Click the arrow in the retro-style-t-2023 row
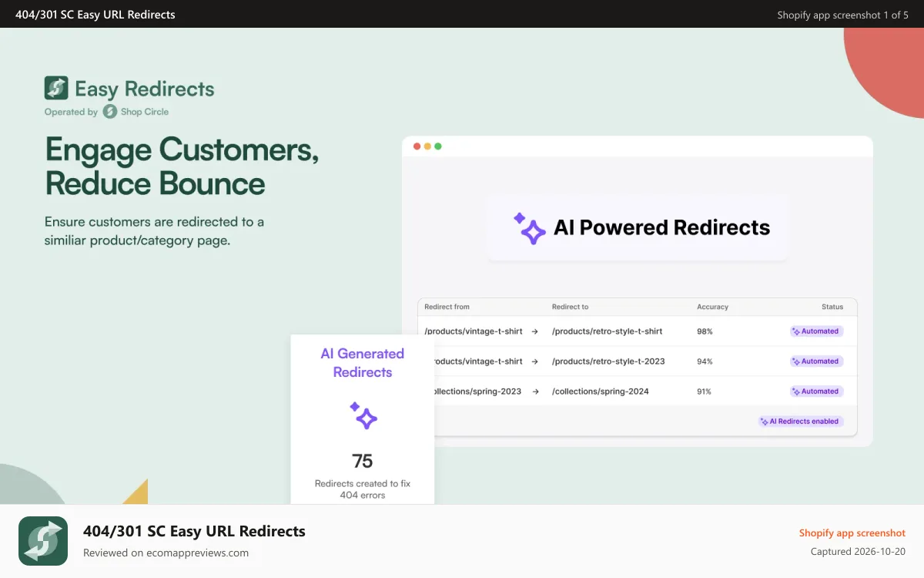Screen dimensions: 924x578 point(534,361)
